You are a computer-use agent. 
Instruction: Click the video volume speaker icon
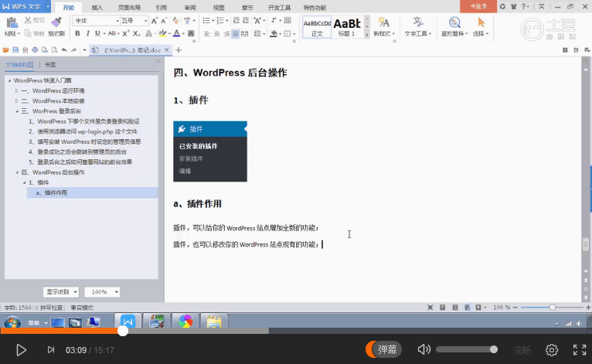click(424, 349)
